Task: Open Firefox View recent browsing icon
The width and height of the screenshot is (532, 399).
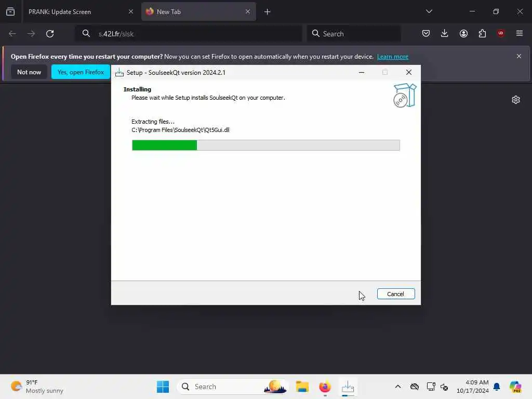Action: [x=10, y=12]
